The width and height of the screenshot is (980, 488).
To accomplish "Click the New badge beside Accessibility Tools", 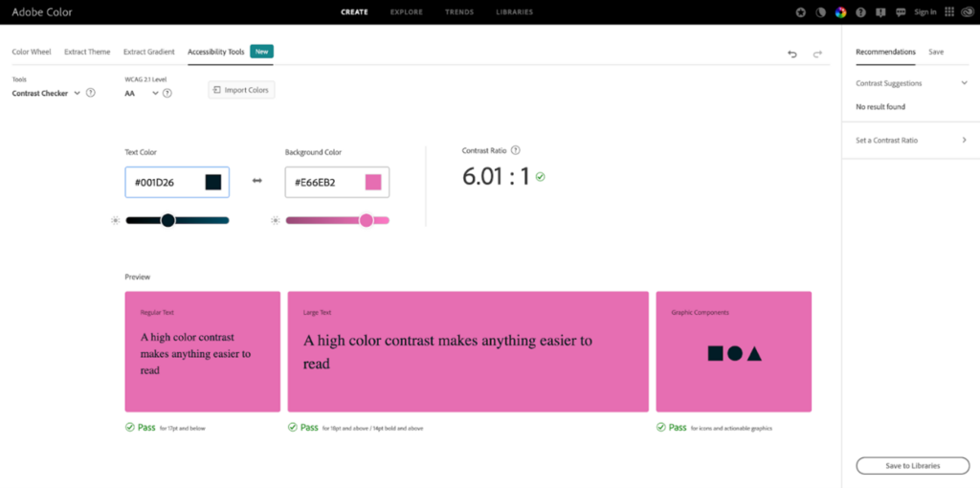I will [x=262, y=52].
